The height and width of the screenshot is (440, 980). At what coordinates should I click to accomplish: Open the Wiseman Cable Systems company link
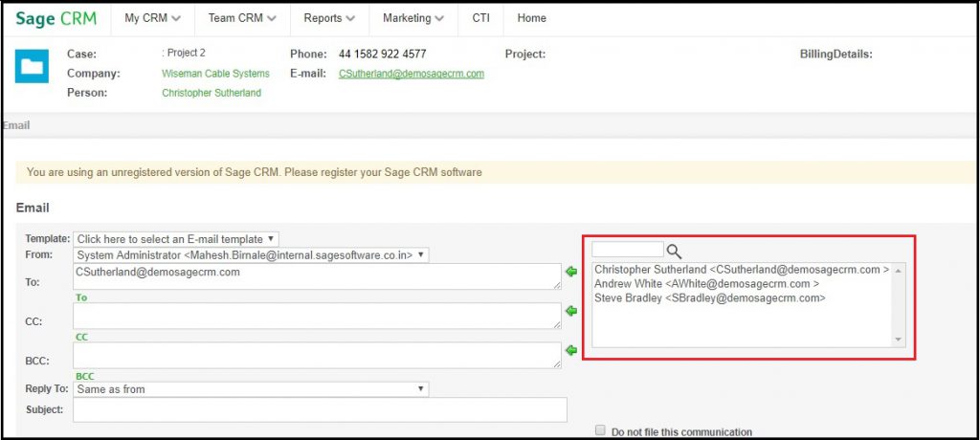coord(215,74)
